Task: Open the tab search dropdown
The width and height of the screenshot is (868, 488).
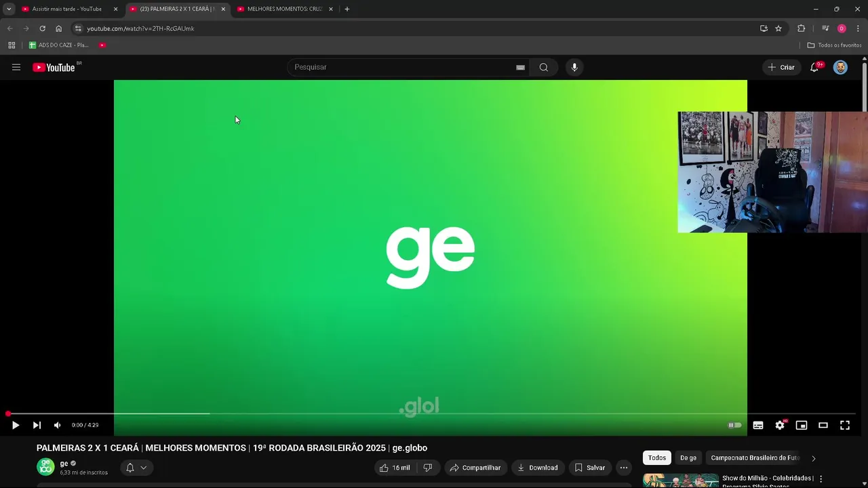Action: [x=9, y=9]
